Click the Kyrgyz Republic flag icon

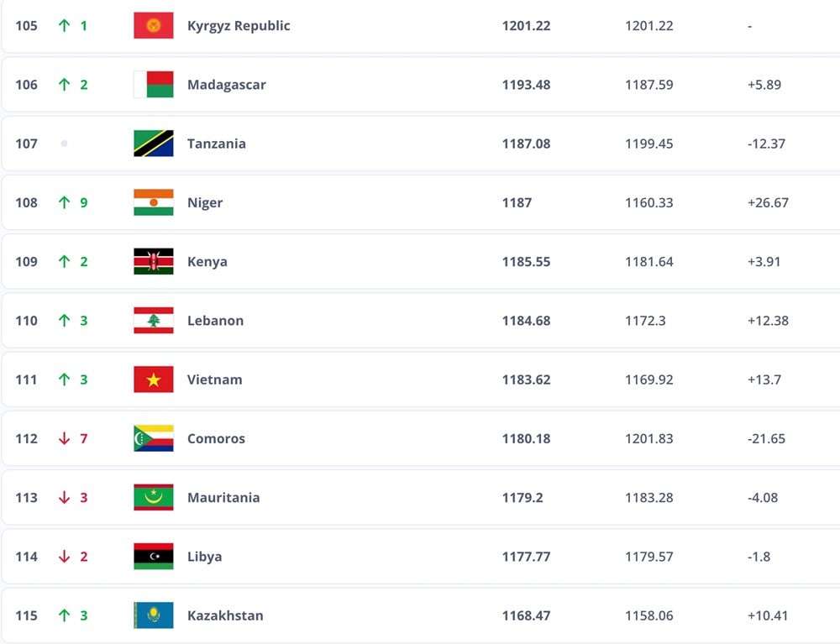pyautogui.click(x=154, y=26)
